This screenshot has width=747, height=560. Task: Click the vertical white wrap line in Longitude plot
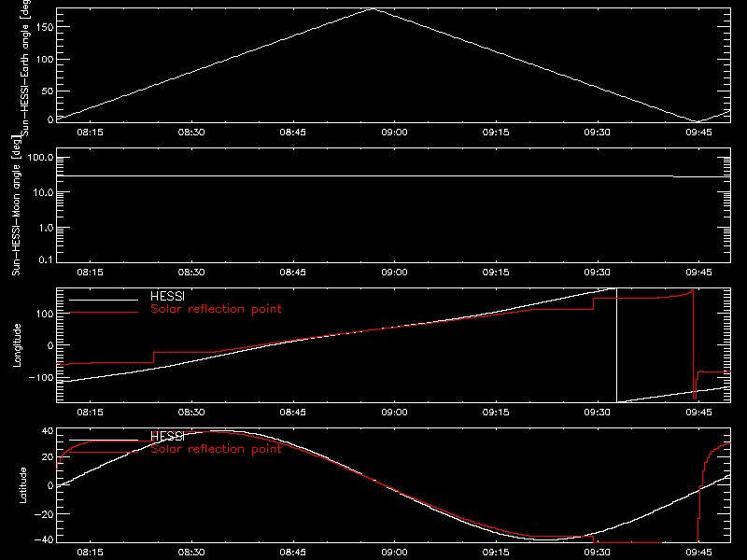point(617,345)
